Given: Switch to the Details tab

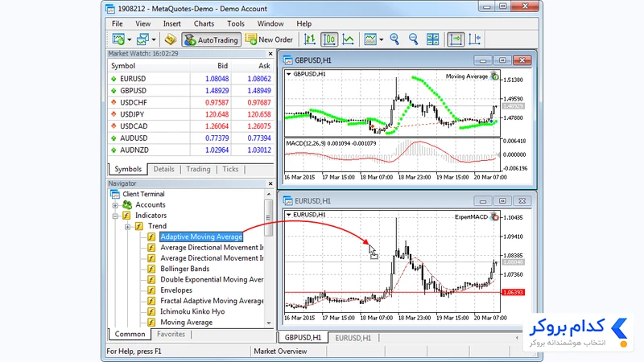Looking at the screenshot, I should pyautogui.click(x=163, y=169).
